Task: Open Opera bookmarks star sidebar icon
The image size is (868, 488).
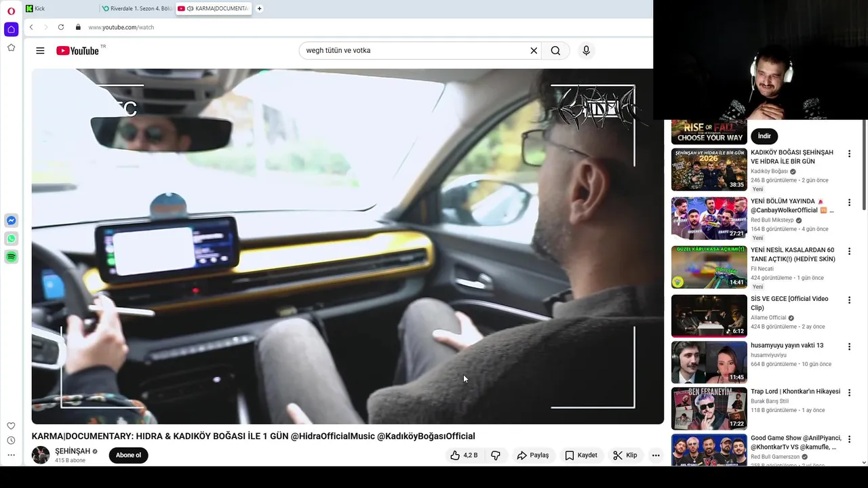Action: point(11,47)
